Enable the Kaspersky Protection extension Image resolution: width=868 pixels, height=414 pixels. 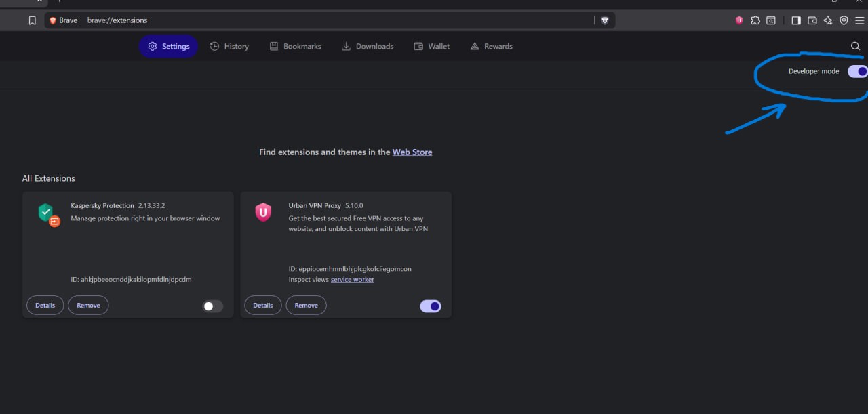click(x=212, y=306)
